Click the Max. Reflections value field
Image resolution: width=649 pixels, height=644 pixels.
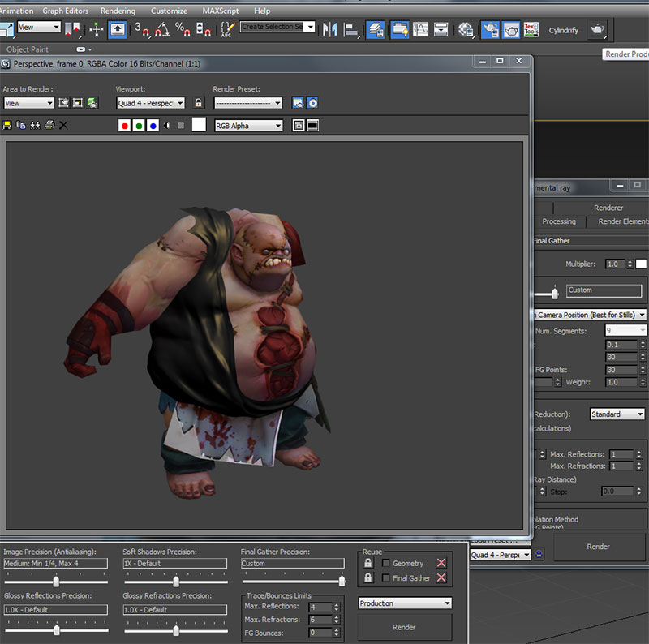[320, 607]
